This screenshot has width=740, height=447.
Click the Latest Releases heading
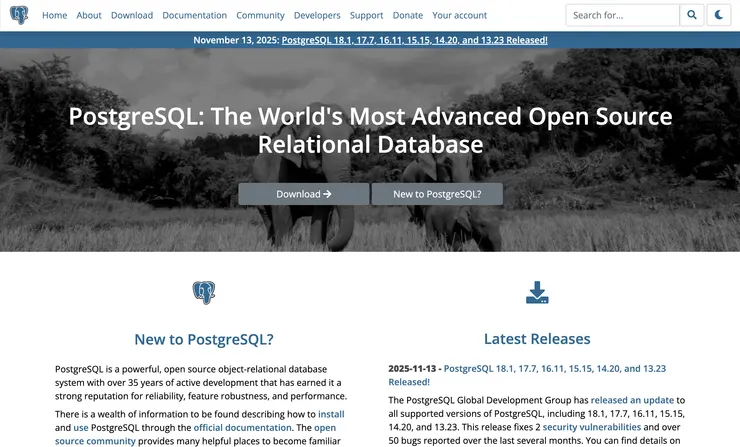(537, 339)
